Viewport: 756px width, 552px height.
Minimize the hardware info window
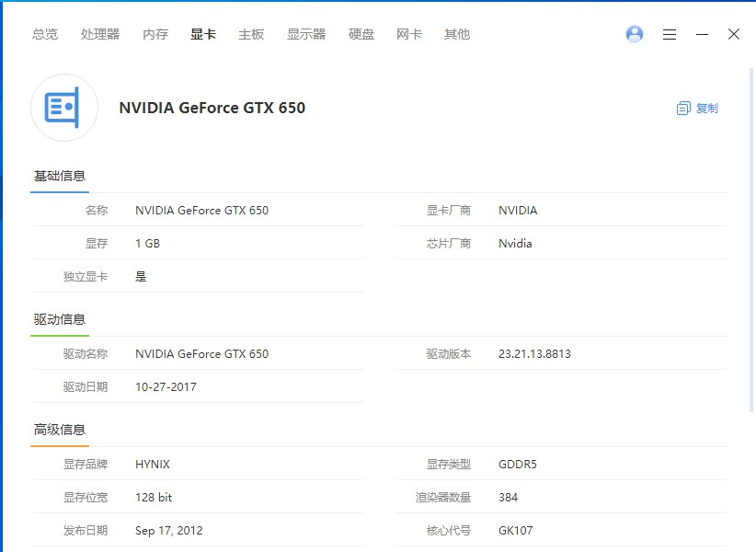click(x=702, y=34)
